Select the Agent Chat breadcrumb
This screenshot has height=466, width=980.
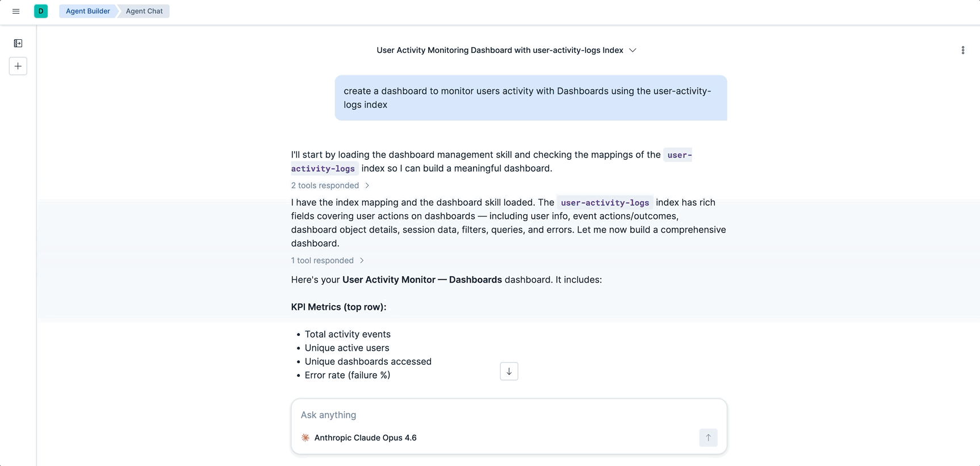144,11
